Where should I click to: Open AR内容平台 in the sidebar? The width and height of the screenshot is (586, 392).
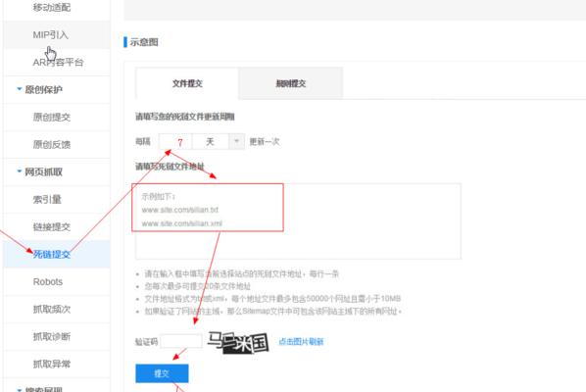pyautogui.click(x=58, y=63)
